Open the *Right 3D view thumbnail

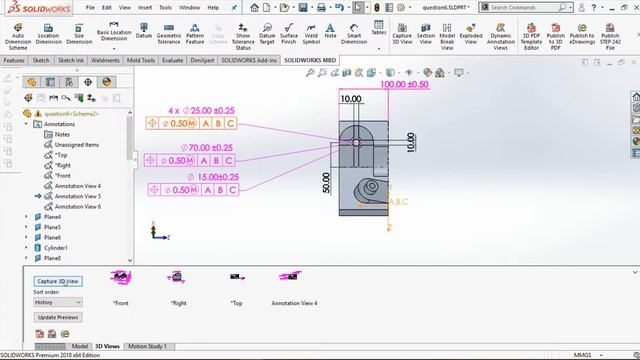[177, 277]
